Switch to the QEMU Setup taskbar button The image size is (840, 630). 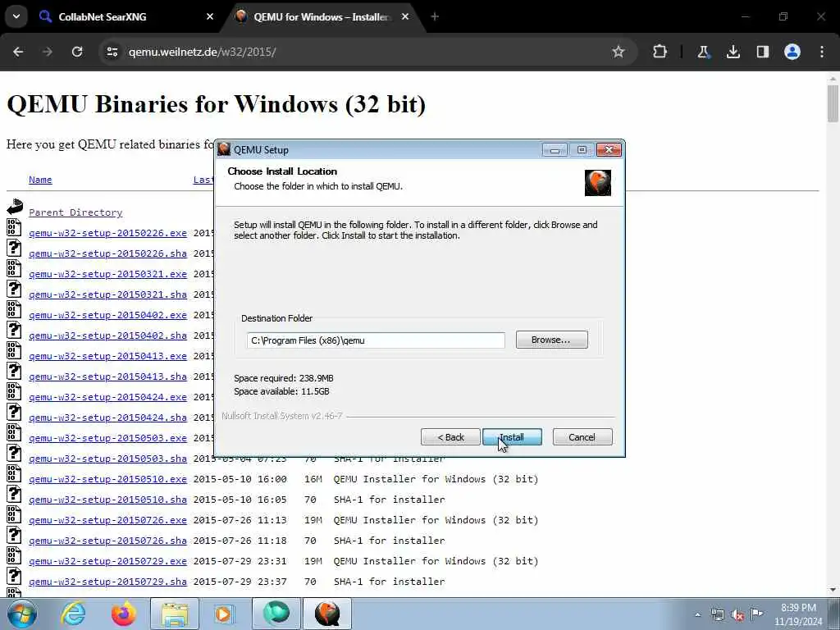[327, 614]
